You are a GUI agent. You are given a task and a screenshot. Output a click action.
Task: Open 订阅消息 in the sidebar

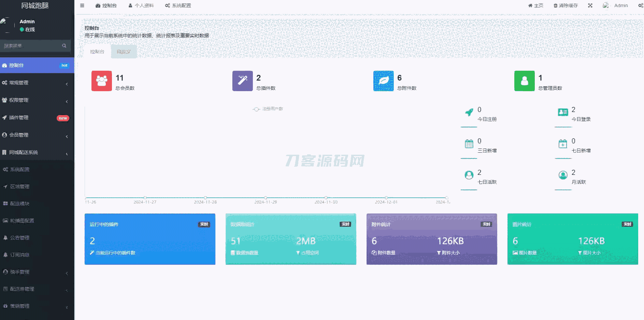tap(37, 255)
